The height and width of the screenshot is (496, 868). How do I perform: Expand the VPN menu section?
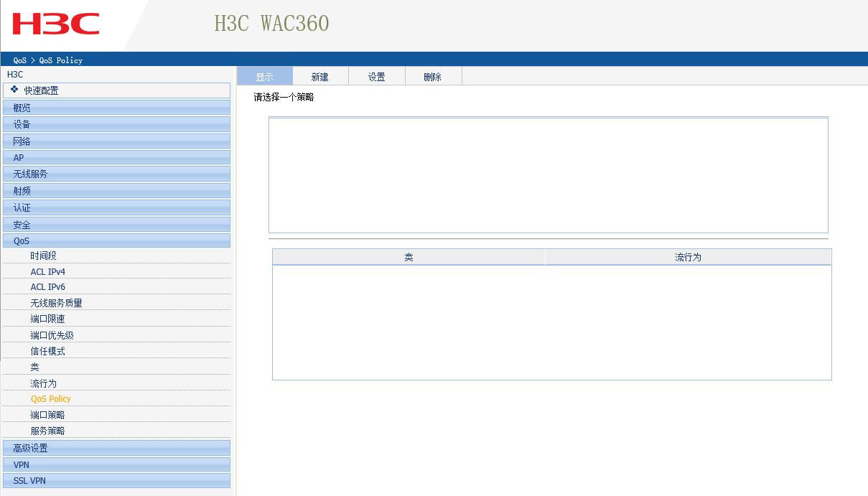click(x=116, y=464)
